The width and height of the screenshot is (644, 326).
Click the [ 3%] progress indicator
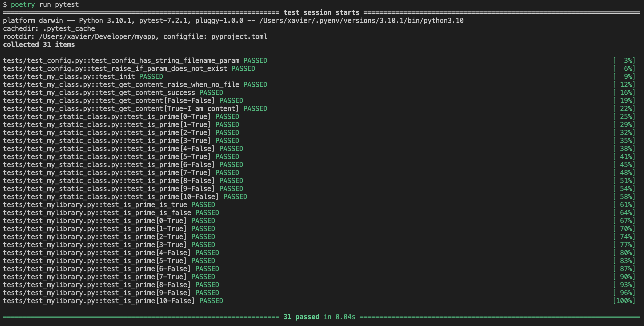[x=624, y=61]
